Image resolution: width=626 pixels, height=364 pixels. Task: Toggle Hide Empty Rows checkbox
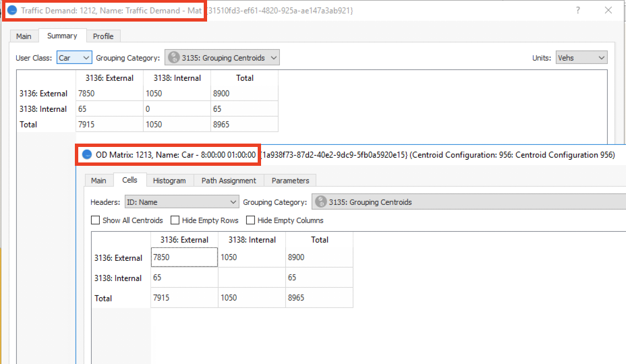click(x=175, y=220)
